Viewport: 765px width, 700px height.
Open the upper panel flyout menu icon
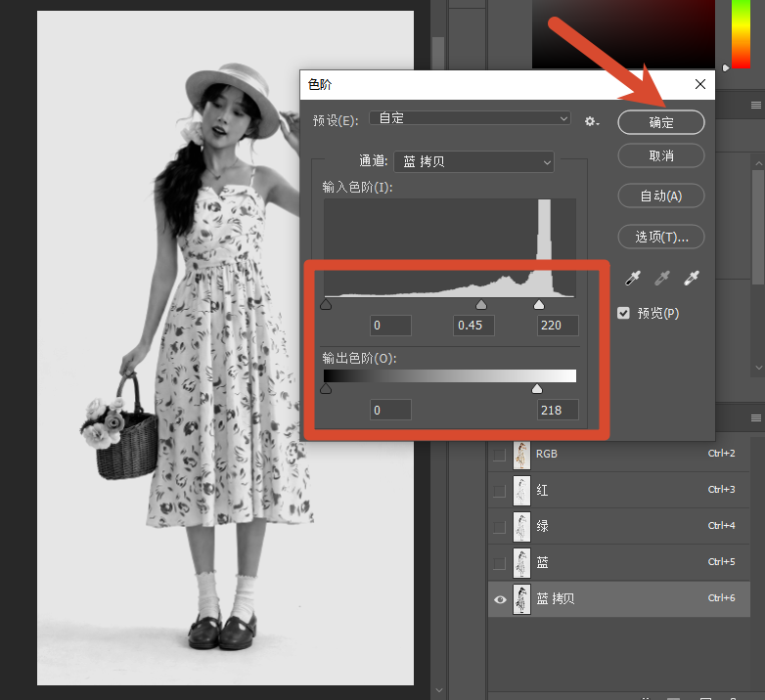click(x=756, y=106)
